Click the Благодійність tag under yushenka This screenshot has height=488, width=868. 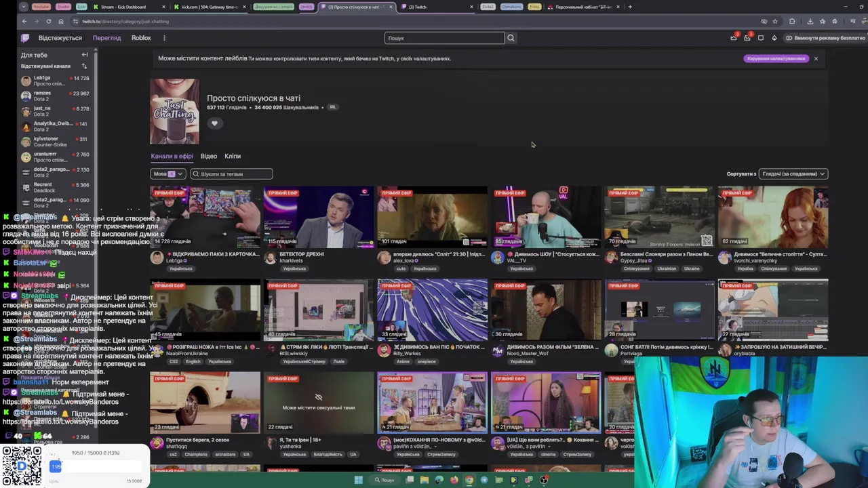(x=328, y=454)
